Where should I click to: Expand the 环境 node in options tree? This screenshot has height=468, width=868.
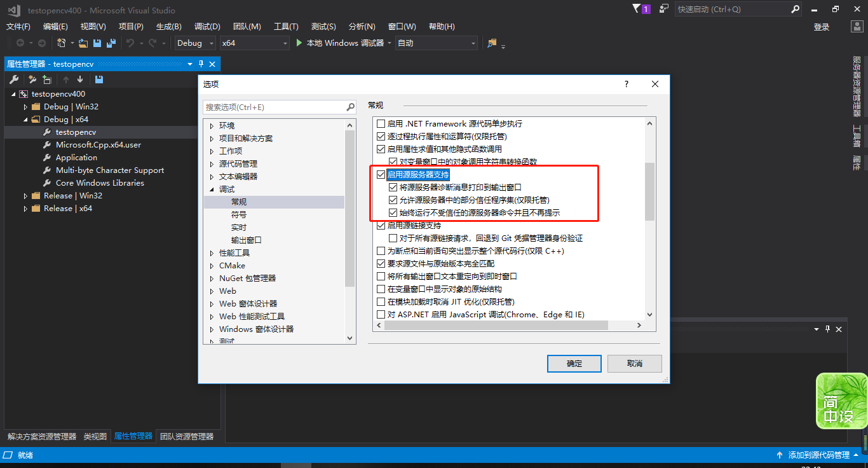pyautogui.click(x=212, y=126)
